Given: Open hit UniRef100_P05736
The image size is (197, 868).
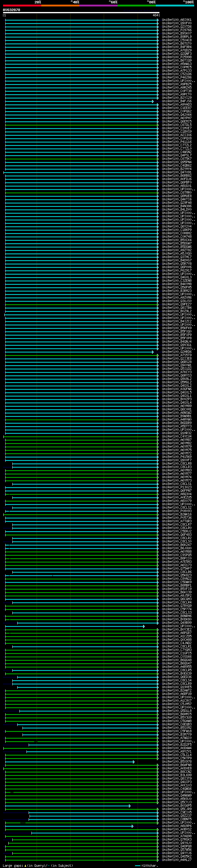Looking at the screenshot, I should tap(176, 518).
